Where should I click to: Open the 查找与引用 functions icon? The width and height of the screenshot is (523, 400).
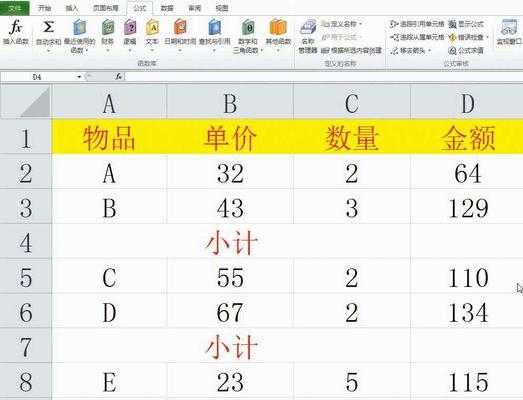214,27
